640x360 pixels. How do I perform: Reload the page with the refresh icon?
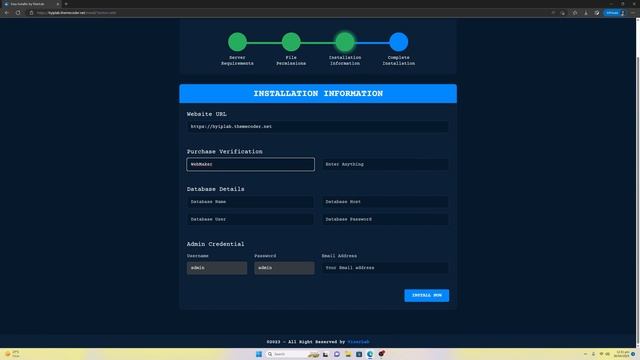point(18,13)
